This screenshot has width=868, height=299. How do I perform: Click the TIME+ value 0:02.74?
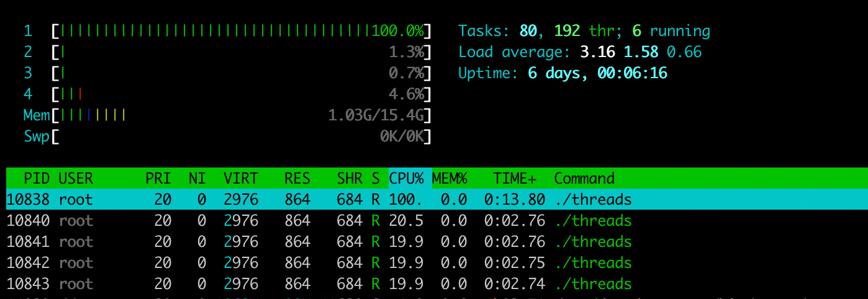pos(515,284)
